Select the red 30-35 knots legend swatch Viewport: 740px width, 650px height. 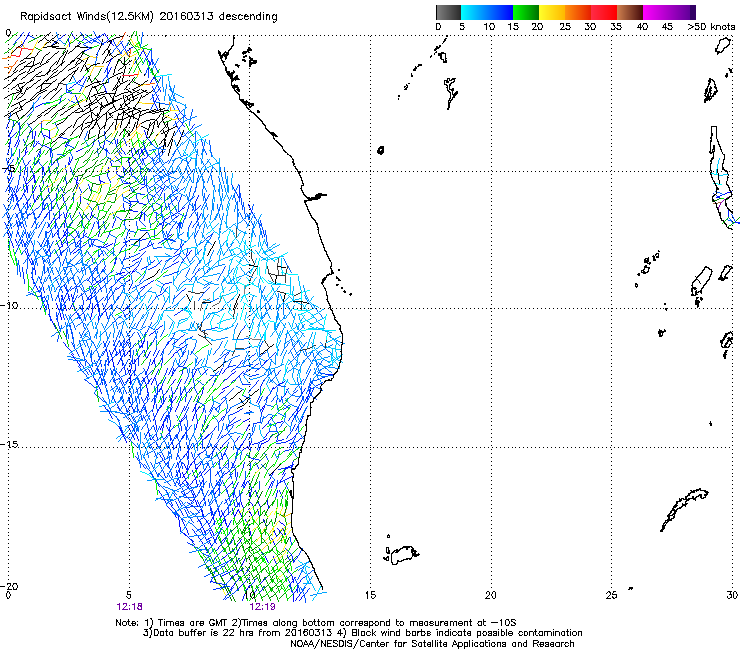604,12
